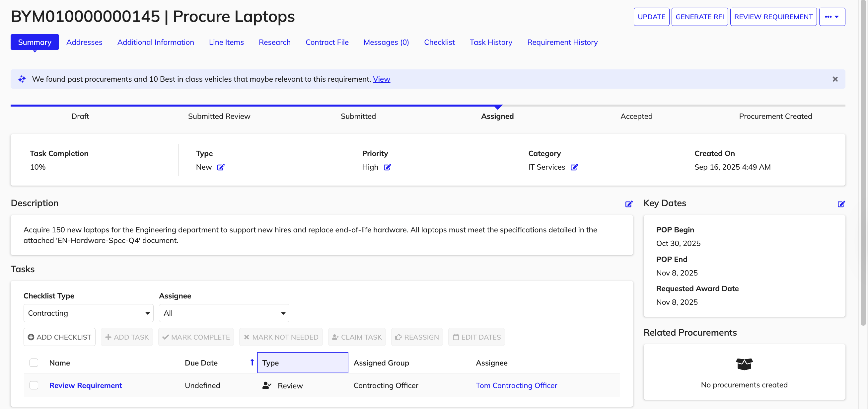Click the Accepted stage label
This screenshot has width=868, height=409.
point(636,116)
